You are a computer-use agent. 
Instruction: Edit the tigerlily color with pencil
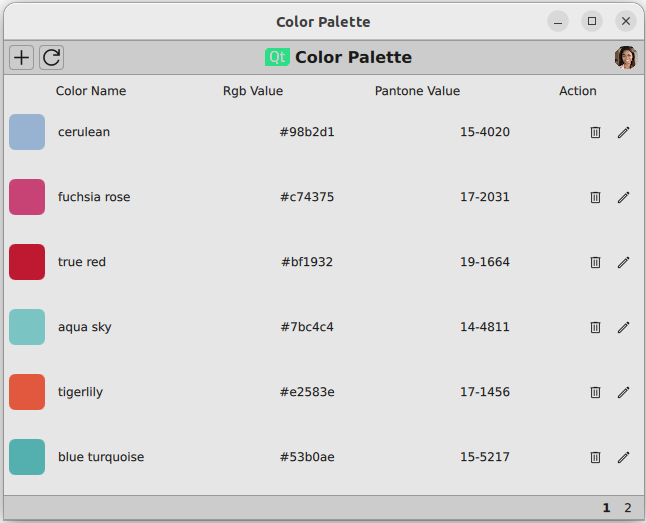[623, 392]
